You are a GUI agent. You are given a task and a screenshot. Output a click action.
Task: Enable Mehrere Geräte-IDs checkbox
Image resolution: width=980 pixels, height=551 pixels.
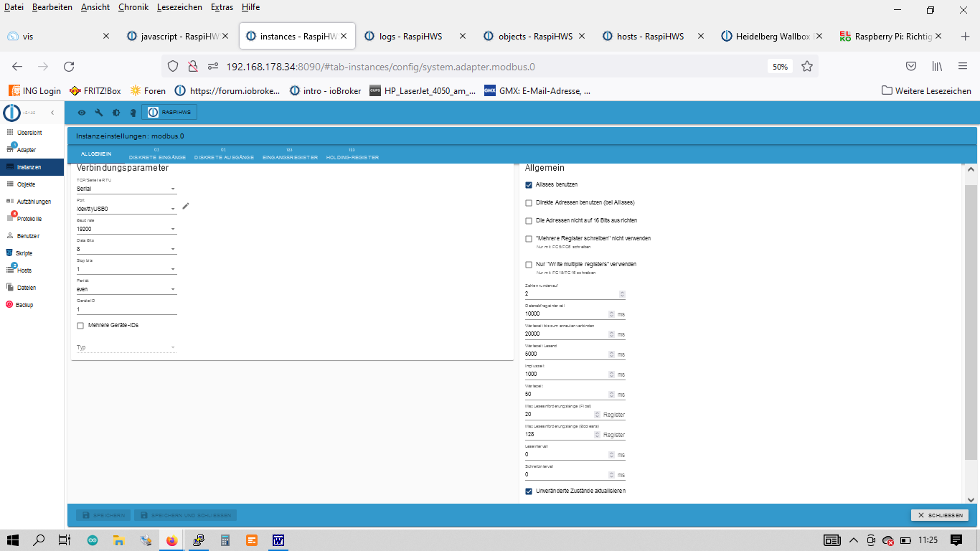80,325
